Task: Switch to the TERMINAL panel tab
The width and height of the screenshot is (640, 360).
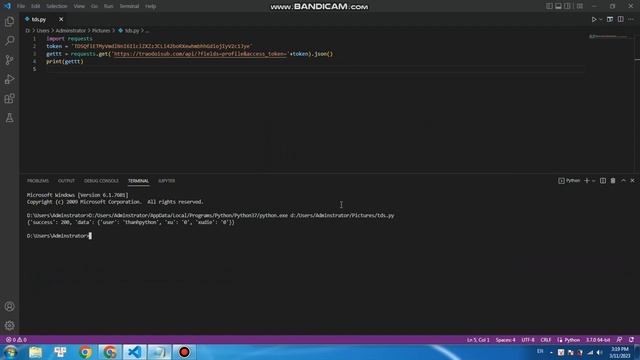Action: pos(138,181)
